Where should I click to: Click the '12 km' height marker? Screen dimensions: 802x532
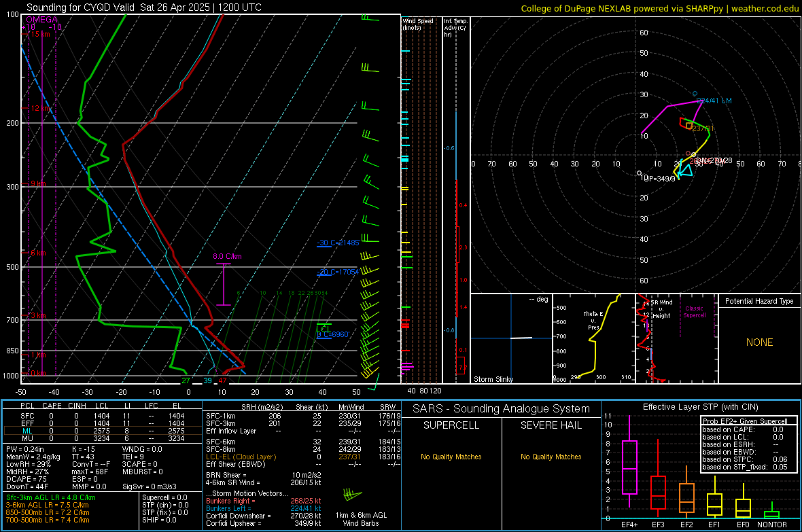point(41,109)
